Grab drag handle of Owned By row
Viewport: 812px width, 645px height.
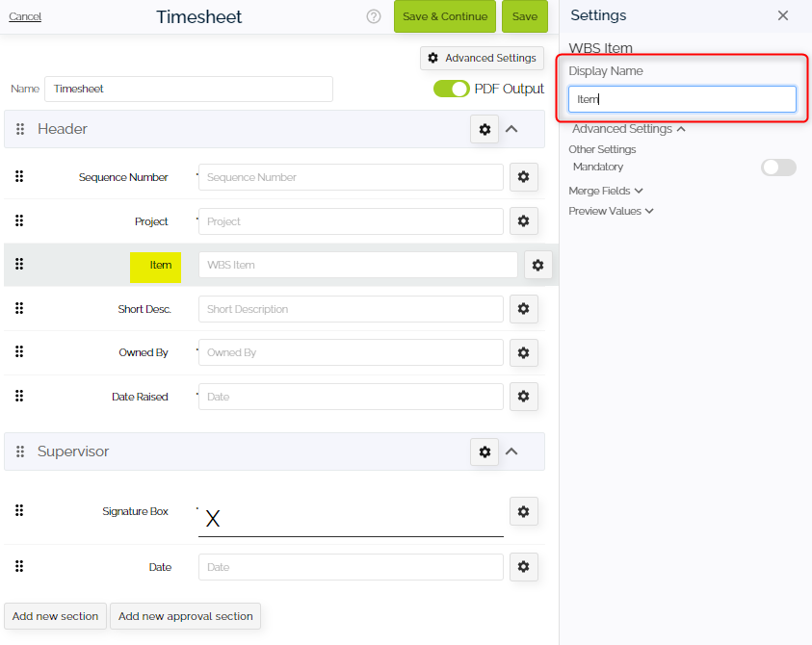point(19,351)
